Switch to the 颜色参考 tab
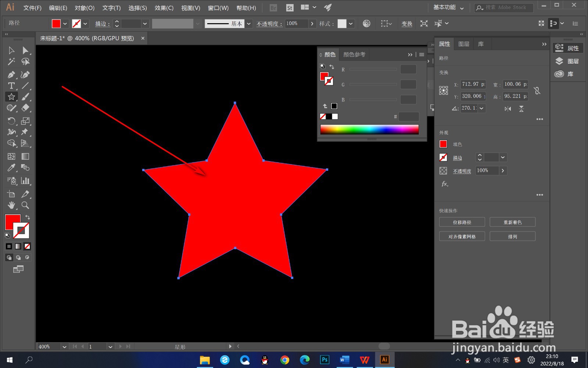 coord(354,54)
